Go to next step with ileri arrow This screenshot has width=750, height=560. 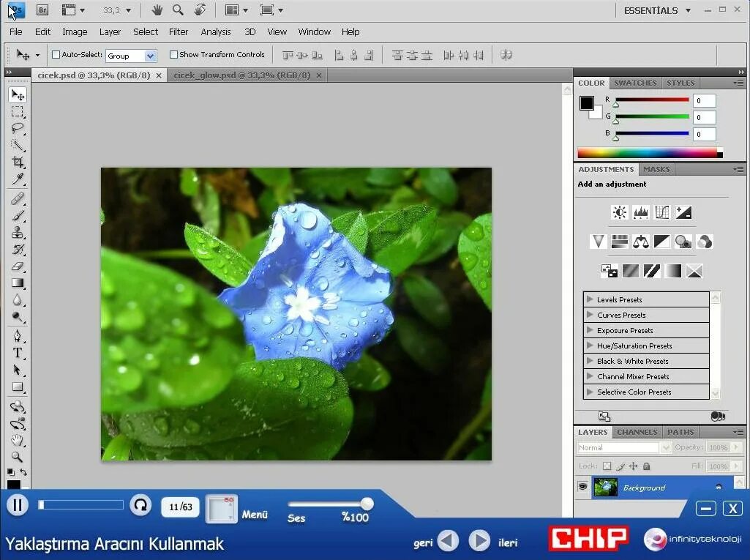[x=479, y=541]
